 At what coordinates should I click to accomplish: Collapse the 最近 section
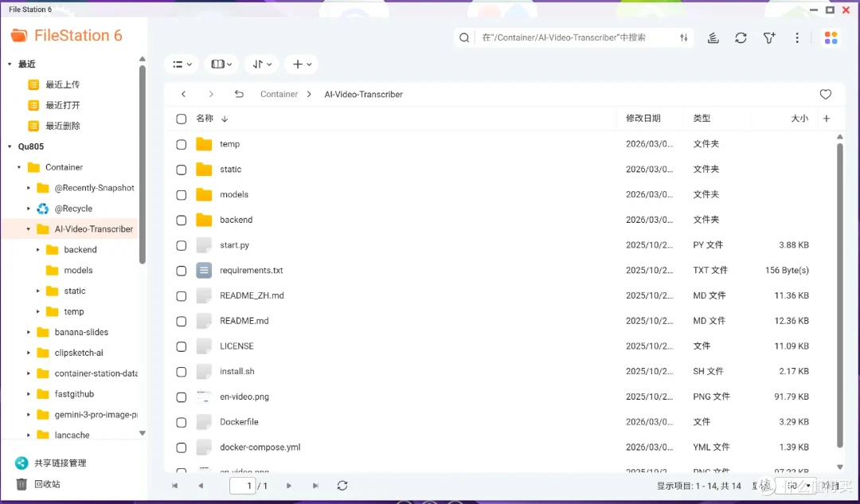pos(10,64)
